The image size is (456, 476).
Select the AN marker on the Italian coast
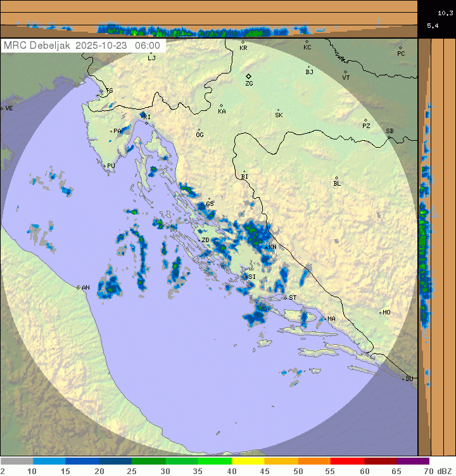point(79,288)
